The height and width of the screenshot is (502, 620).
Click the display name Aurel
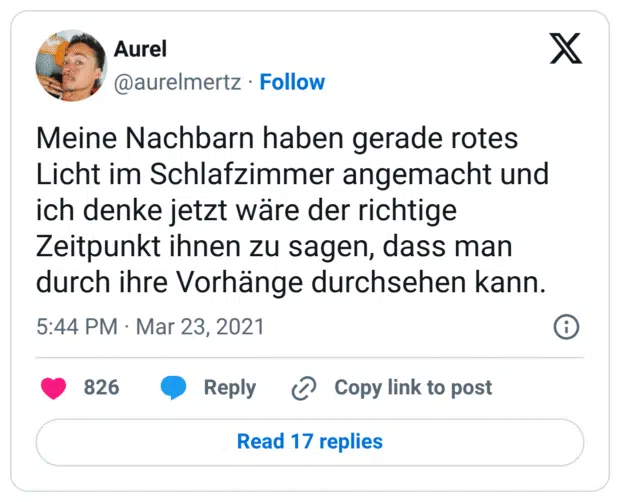(140, 49)
